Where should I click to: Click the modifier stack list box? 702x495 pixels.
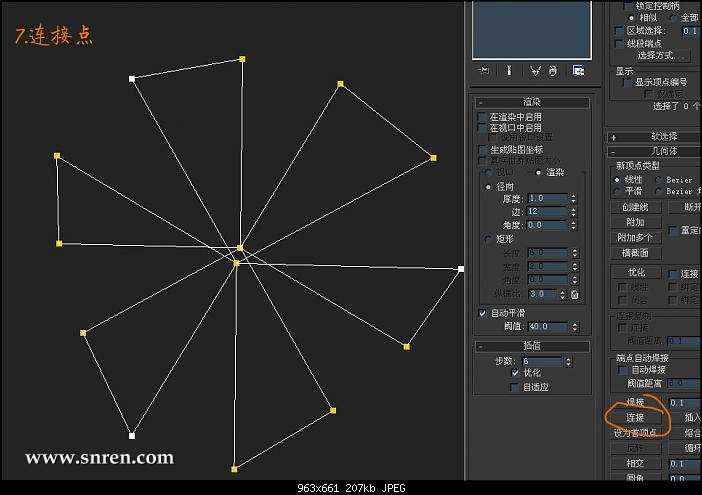[x=532, y=30]
